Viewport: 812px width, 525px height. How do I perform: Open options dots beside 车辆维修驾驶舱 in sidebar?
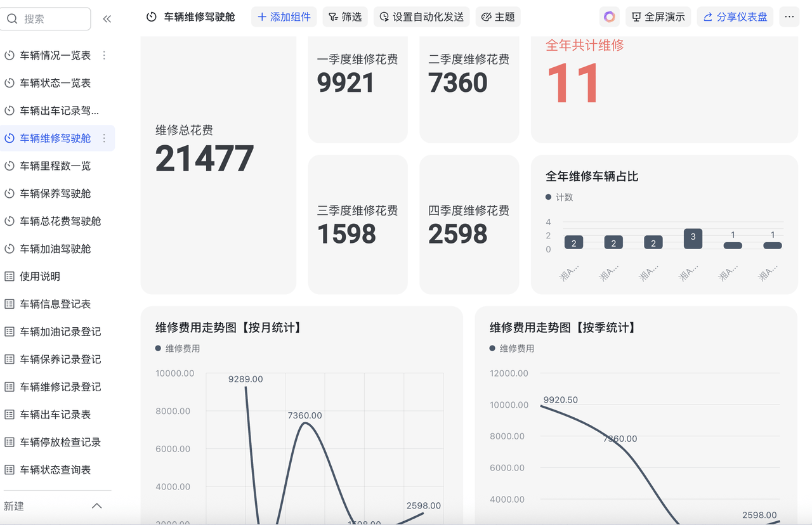105,138
